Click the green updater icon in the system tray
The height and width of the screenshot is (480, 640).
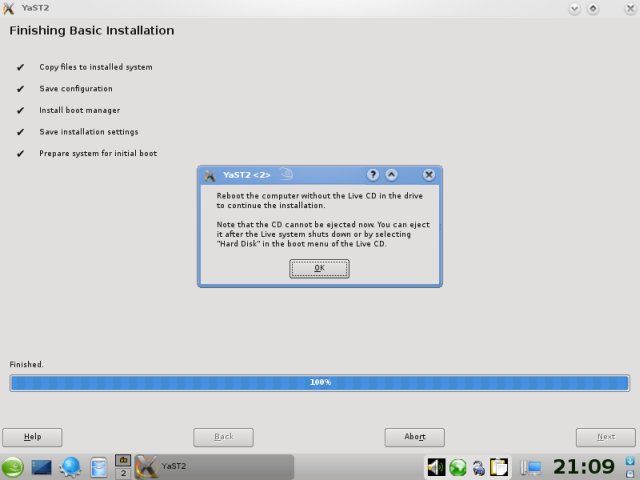click(x=458, y=467)
